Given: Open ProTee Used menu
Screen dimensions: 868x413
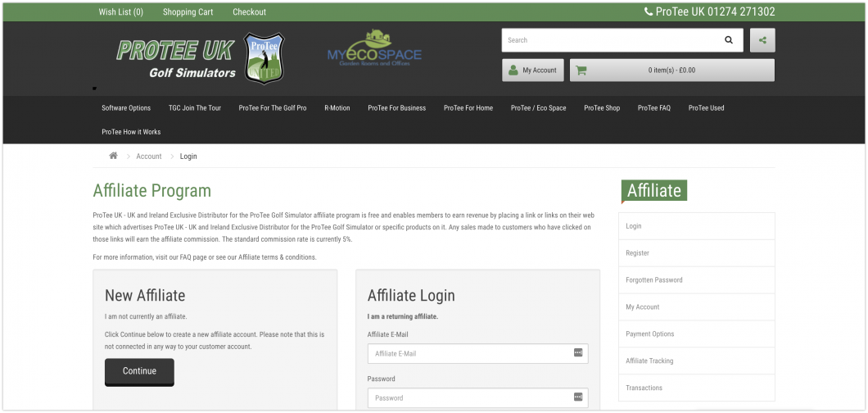Looking at the screenshot, I should pyautogui.click(x=706, y=108).
